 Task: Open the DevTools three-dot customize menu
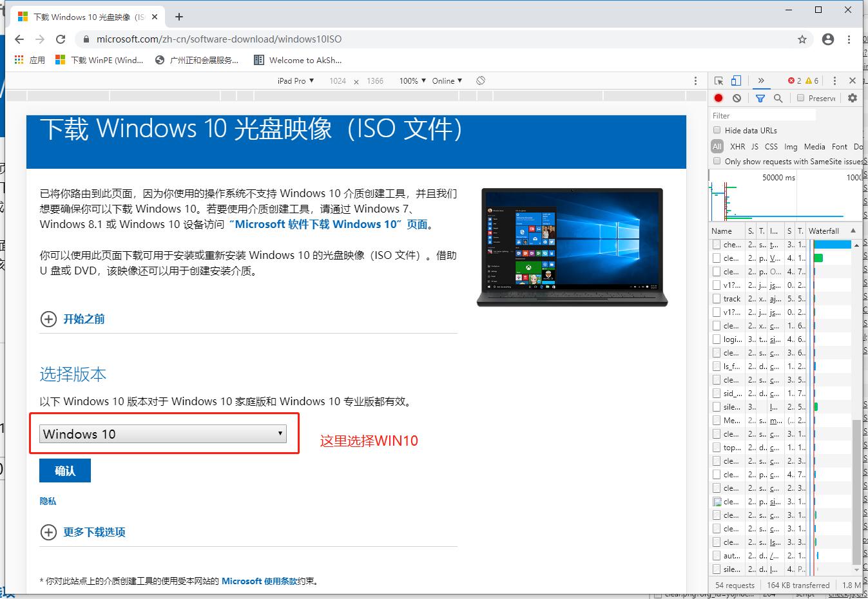click(834, 81)
